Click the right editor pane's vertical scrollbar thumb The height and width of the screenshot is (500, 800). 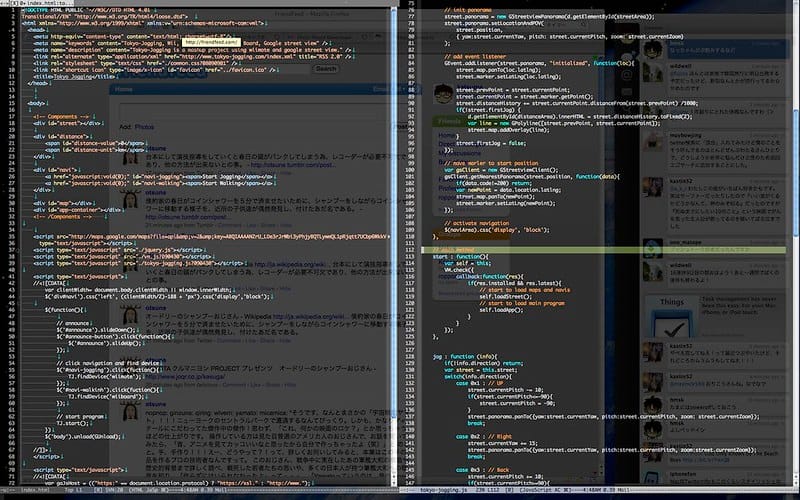[797, 173]
